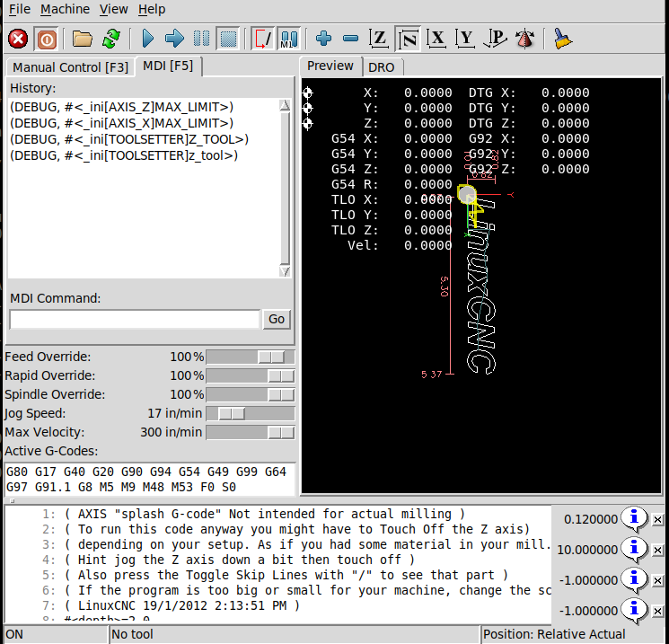The height and width of the screenshot is (644, 669).
Task: Dismiss the 0.120000 notification
Action: pos(657,519)
